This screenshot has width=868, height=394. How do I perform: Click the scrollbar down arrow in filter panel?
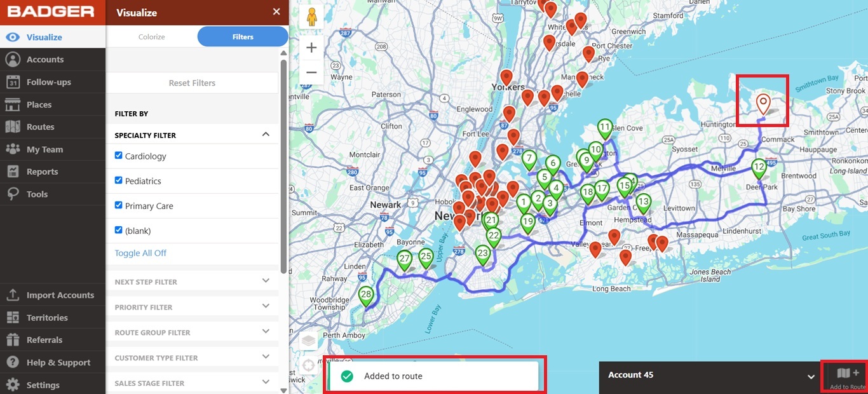click(x=283, y=390)
